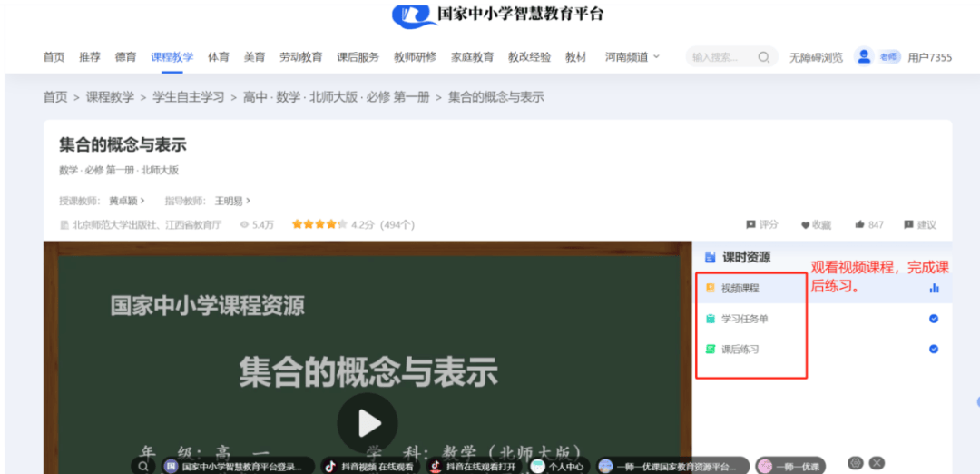
Task: Open 家庭教育 in the nav bar
Action: click(x=473, y=57)
